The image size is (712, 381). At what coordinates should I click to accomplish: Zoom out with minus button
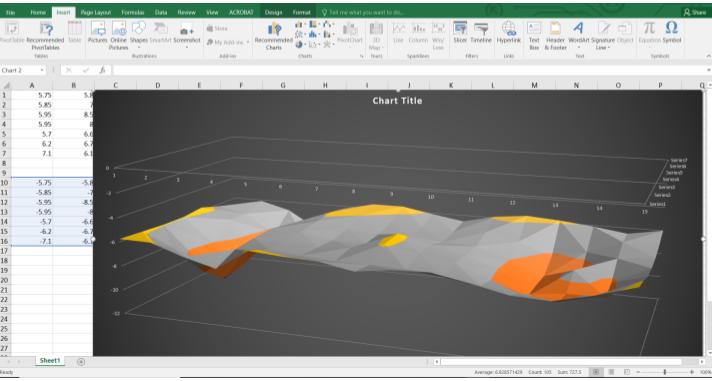(638, 372)
